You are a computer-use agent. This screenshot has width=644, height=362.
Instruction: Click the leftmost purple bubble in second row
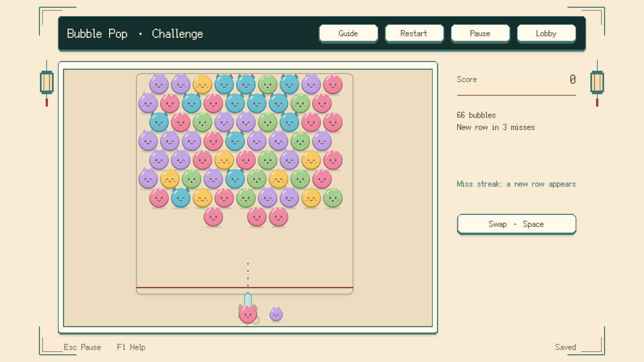(148, 103)
